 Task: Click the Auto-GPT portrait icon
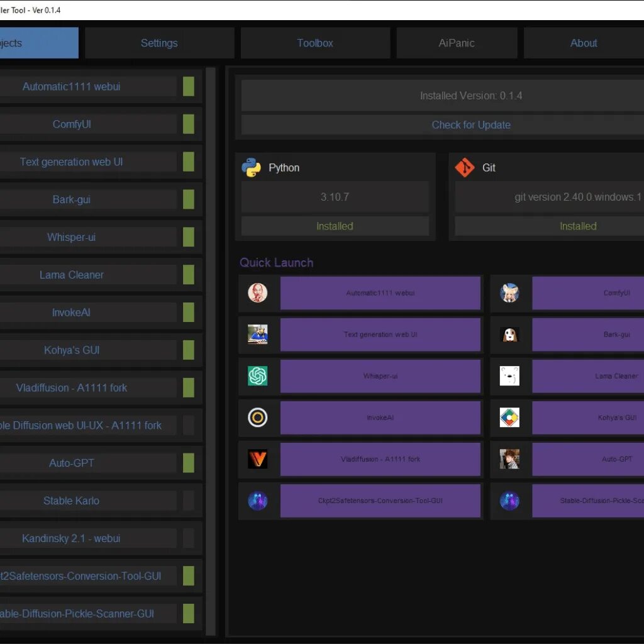click(509, 458)
